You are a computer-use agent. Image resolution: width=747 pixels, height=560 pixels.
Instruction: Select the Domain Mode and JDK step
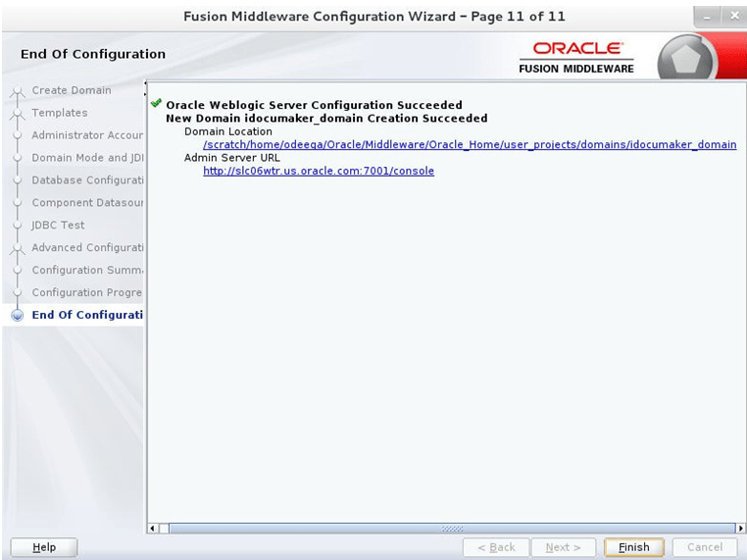(x=87, y=157)
